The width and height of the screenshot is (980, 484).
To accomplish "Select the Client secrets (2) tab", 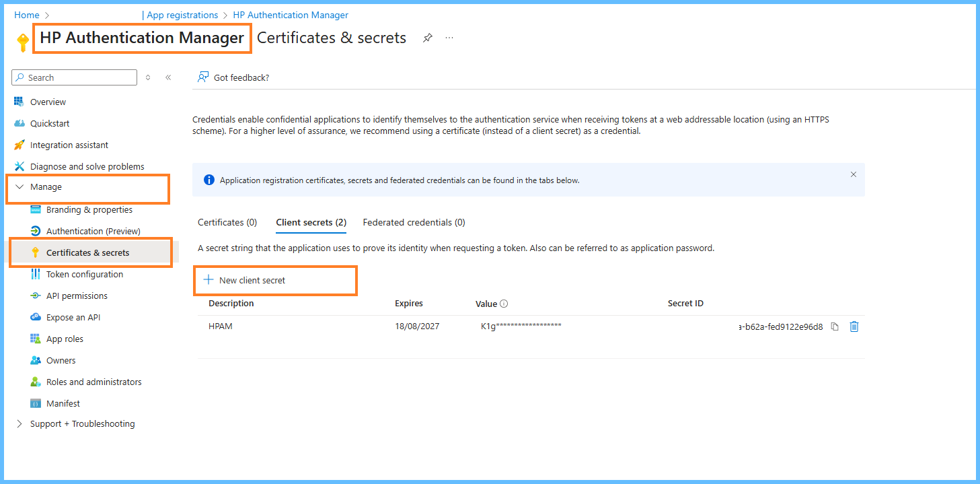I will coord(311,222).
